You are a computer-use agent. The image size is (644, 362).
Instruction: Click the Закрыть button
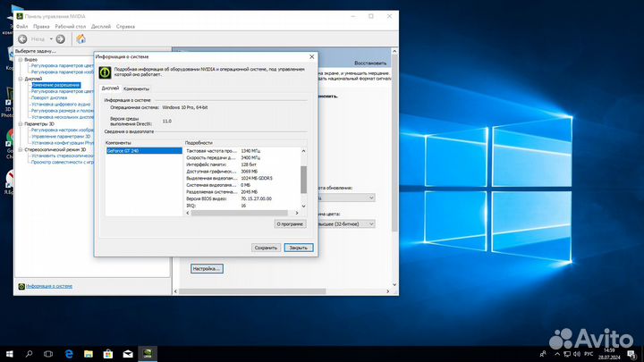click(x=299, y=248)
